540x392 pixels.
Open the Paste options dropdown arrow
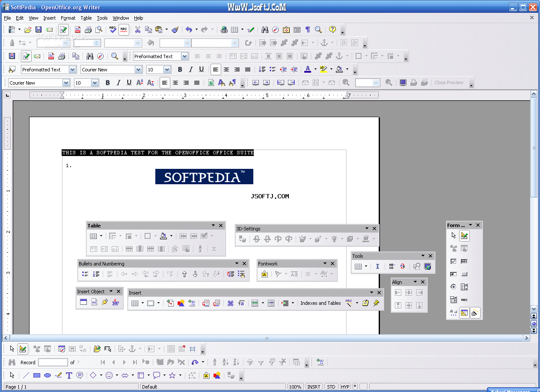[167, 30]
